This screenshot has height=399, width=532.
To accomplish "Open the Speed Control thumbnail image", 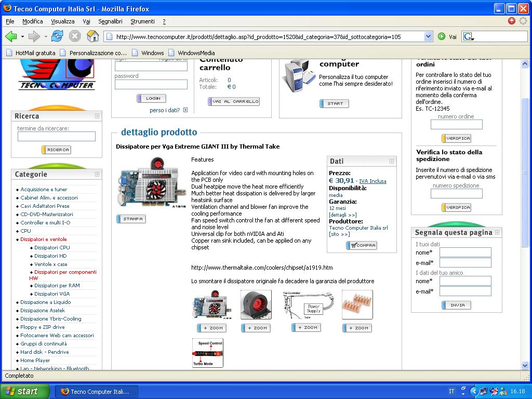I will [x=208, y=353].
